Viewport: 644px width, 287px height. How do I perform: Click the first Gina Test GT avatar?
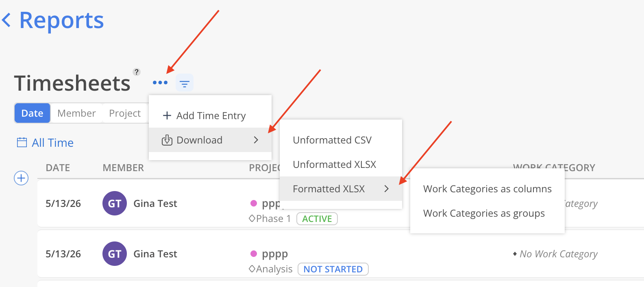coord(115,203)
